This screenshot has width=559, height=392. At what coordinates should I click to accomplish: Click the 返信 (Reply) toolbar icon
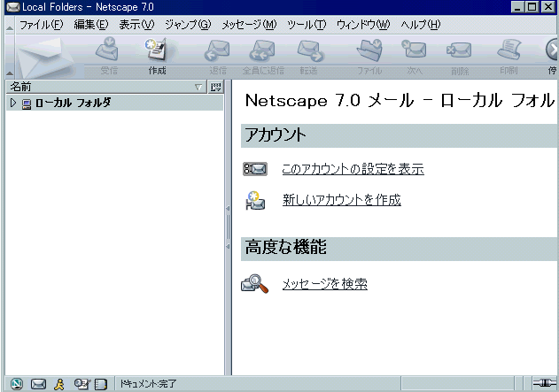click(x=217, y=50)
